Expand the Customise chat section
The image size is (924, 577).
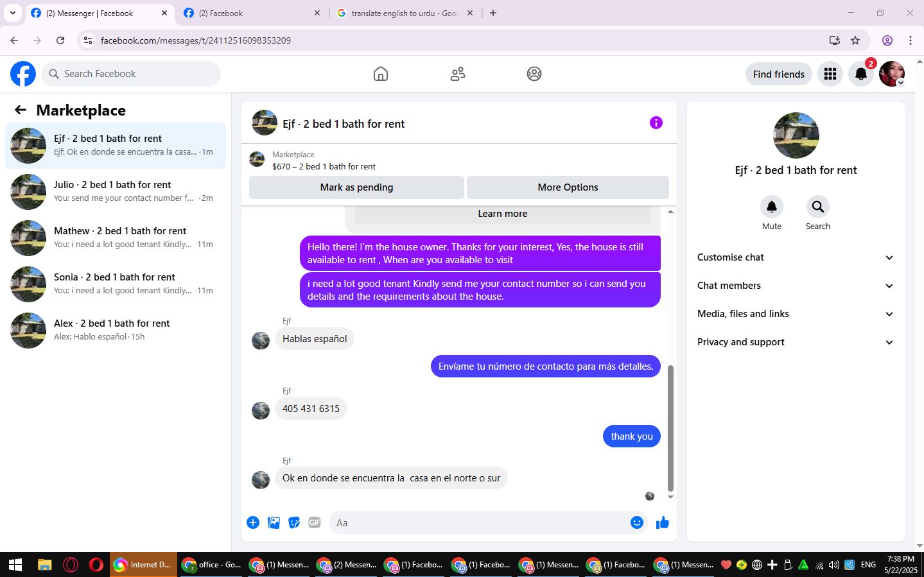pyautogui.click(x=796, y=257)
